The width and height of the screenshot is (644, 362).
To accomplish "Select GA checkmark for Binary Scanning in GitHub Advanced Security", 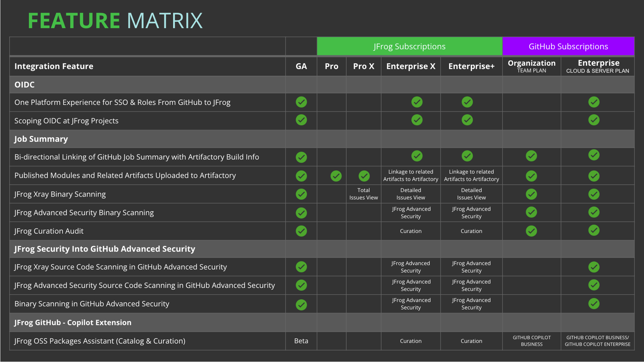I will pos(301,305).
